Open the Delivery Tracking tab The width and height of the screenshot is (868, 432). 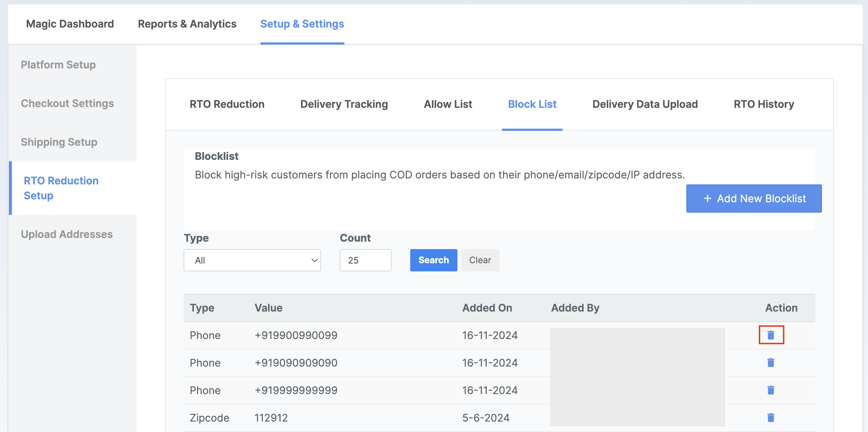click(x=344, y=104)
